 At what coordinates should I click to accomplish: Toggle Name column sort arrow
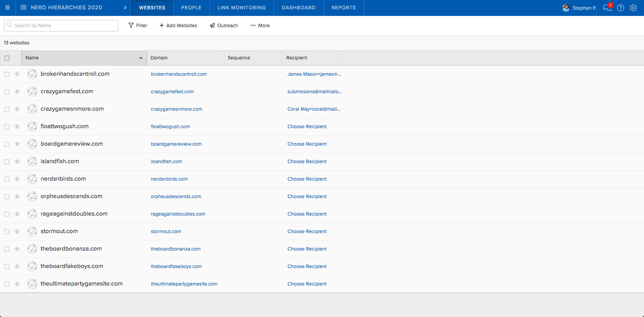coord(141,58)
